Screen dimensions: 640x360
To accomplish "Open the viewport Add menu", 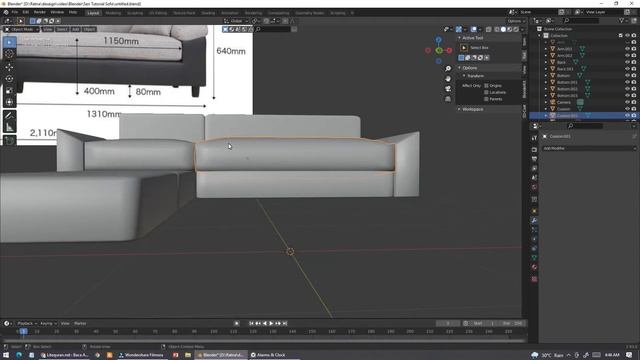I will tap(76, 29).
